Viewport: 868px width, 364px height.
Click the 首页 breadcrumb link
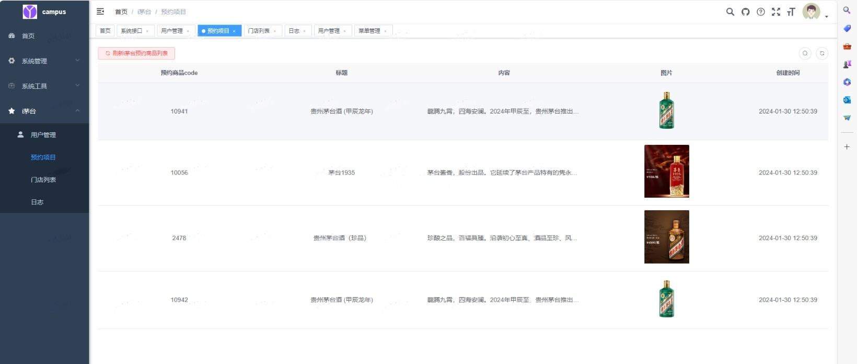[x=121, y=12]
